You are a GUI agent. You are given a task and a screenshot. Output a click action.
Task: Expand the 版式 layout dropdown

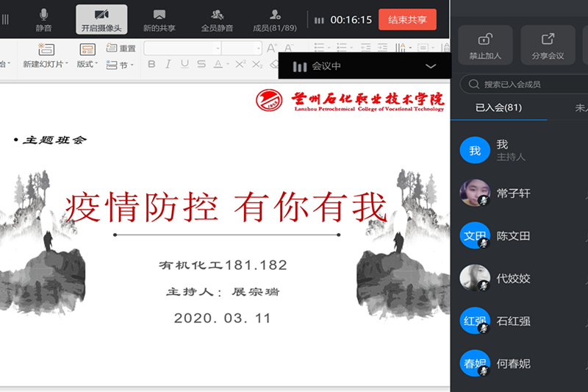pos(87,64)
